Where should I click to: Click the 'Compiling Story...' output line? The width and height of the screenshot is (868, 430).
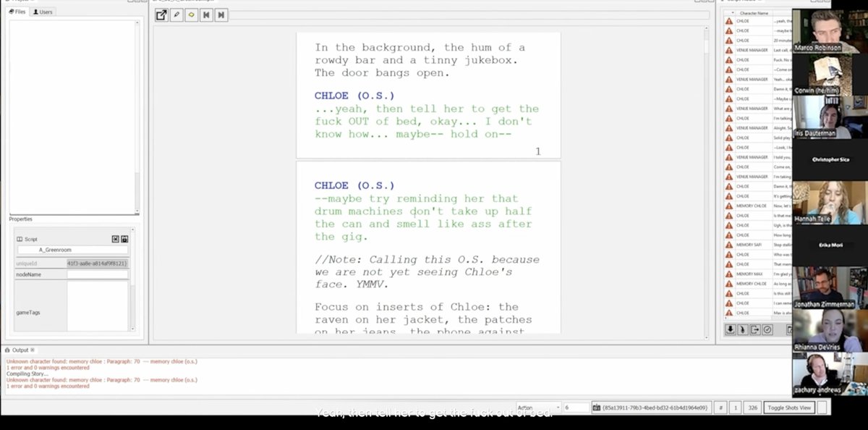click(27, 374)
